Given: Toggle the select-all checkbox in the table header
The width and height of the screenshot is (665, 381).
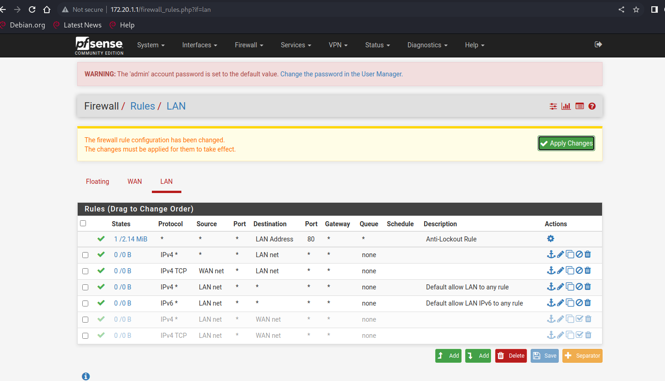Looking at the screenshot, I should coord(83,223).
